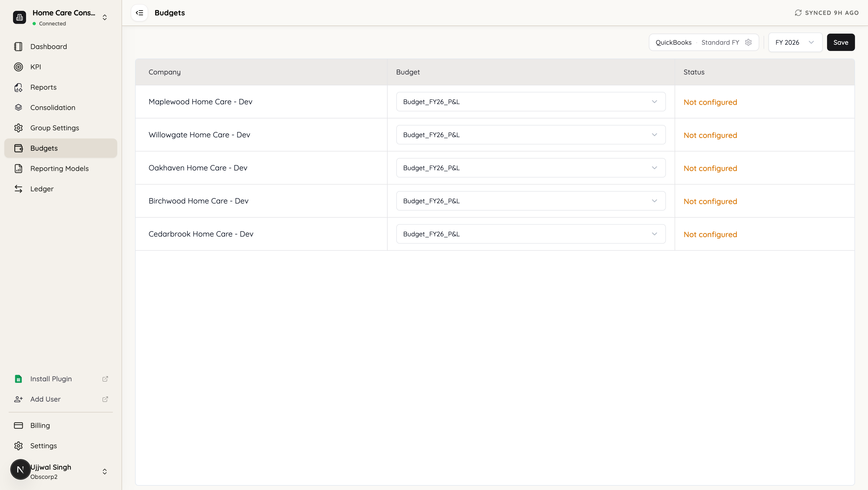Click the Dashboard sidebar icon
Screen dimensions: 868x490
[18, 46]
